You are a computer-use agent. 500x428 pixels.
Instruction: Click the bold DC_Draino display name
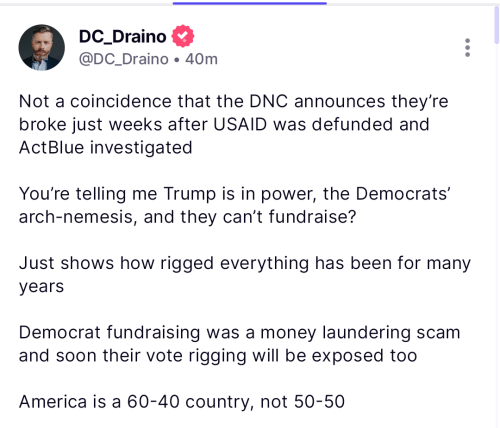122,36
